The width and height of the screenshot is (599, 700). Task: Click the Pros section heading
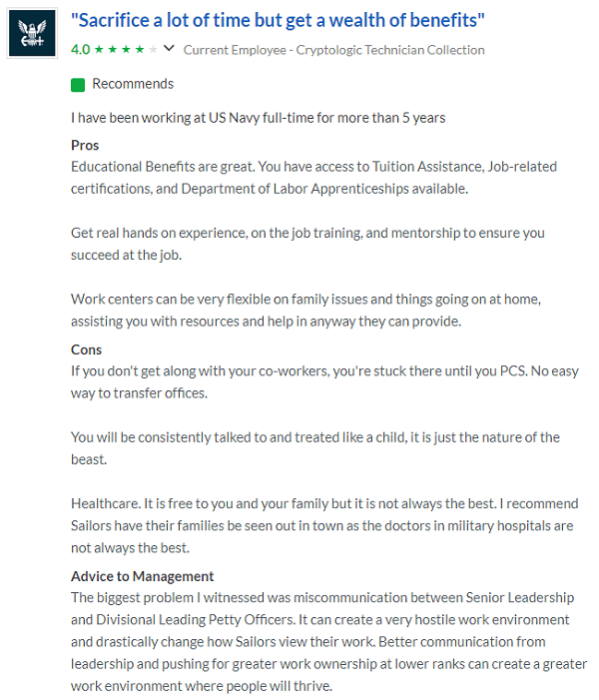pyautogui.click(x=85, y=146)
